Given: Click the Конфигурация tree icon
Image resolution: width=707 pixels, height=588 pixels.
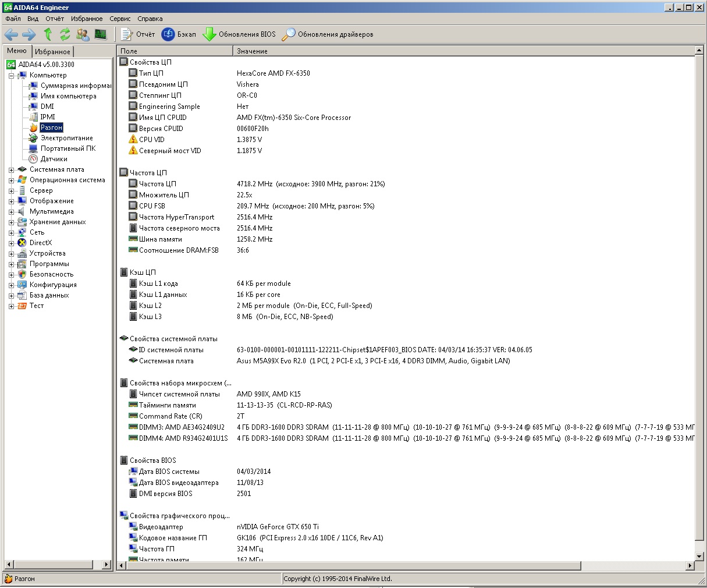Looking at the screenshot, I should [x=22, y=285].
